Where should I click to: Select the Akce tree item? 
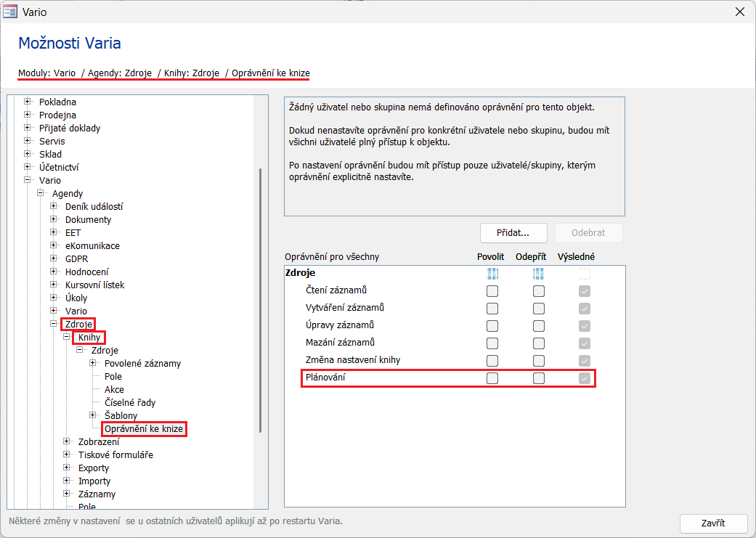114,390
